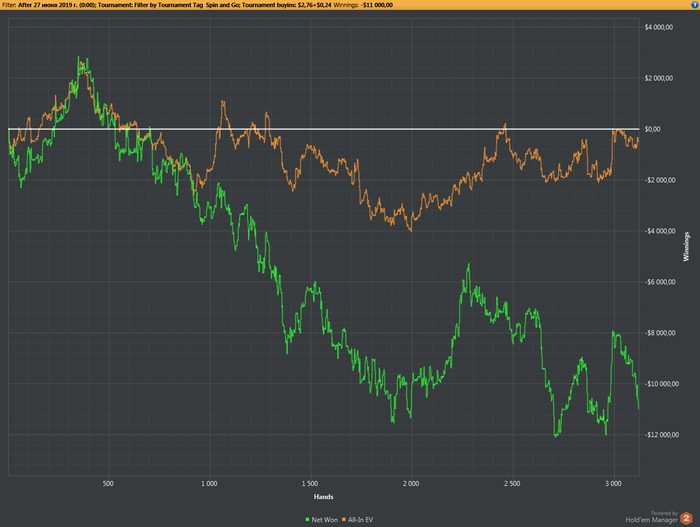Screen dimensions: 700x527
Task: Click the Winnings y-axis title
Action: (686, 247)
